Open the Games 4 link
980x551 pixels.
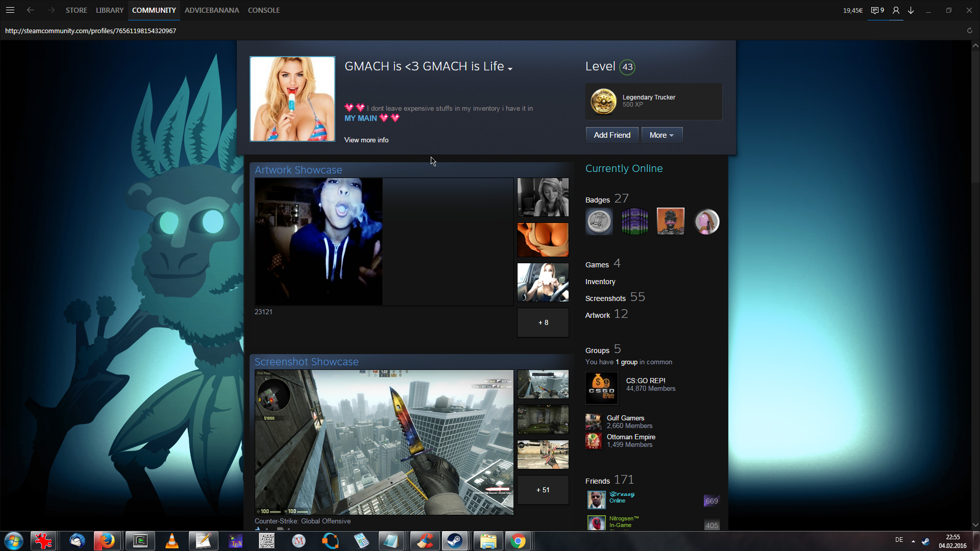tap(603, 264)
